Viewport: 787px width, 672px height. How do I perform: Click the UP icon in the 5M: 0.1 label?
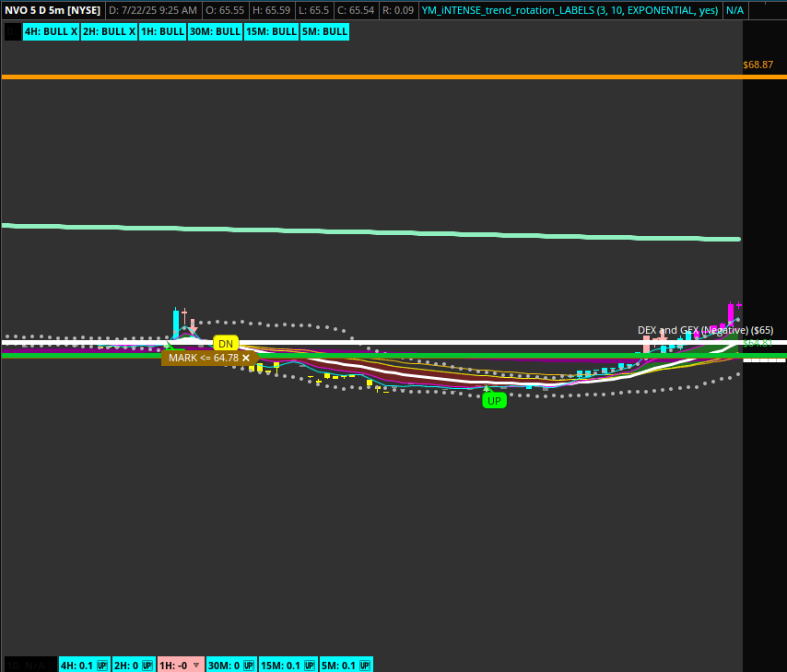coord(365,666)
